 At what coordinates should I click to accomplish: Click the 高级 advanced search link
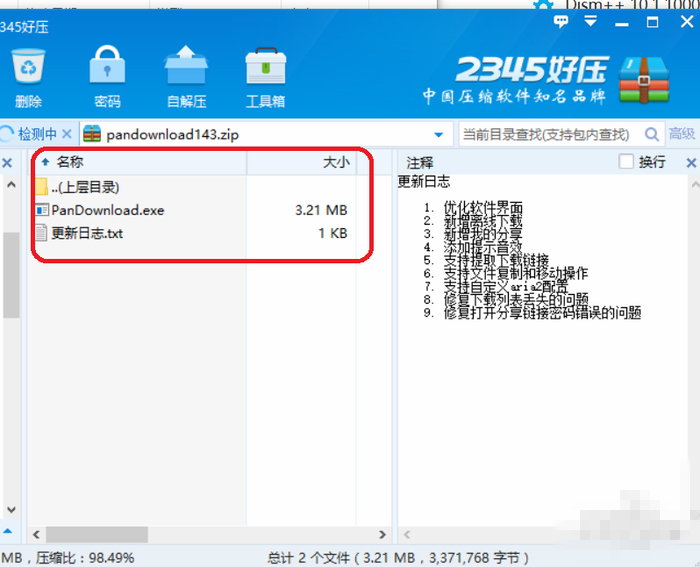[x=682, y=133]
